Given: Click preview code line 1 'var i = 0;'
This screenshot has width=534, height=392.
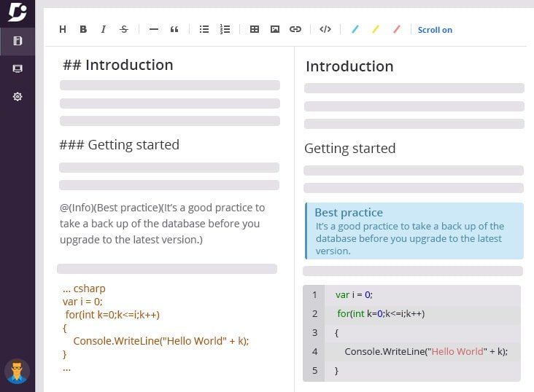Looking at the screenshot, I should pyautogui.click(x=354, y=294).
